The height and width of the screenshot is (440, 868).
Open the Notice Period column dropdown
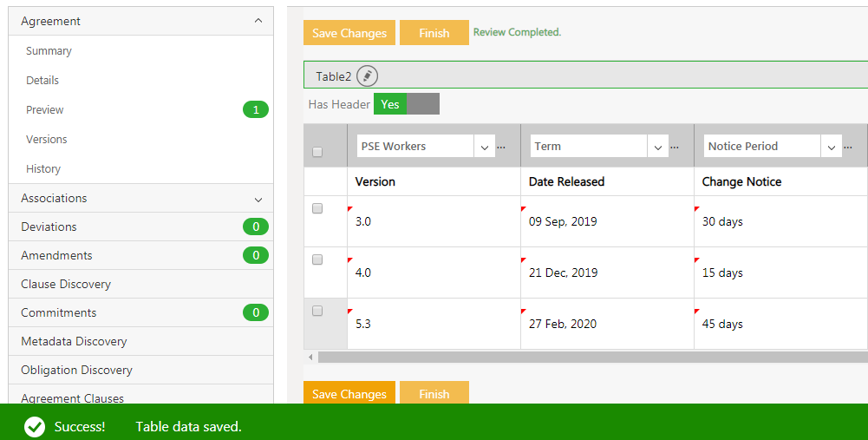(x=832, y=147)
